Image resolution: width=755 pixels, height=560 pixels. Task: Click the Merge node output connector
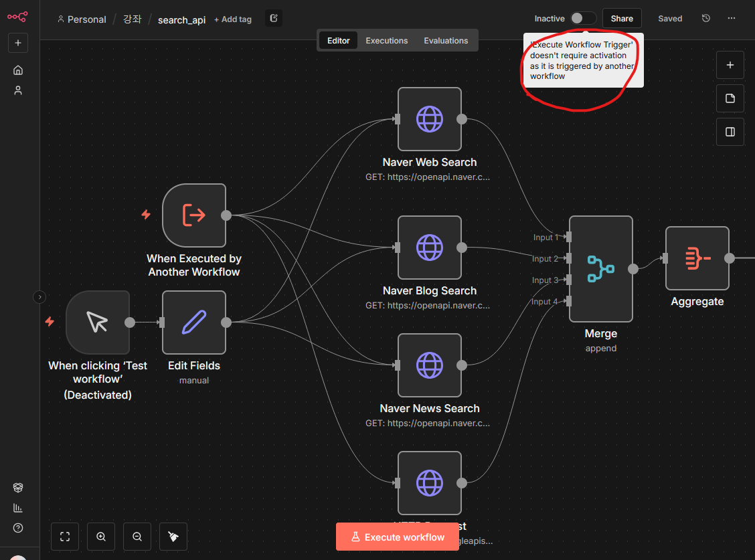point(633,269)
